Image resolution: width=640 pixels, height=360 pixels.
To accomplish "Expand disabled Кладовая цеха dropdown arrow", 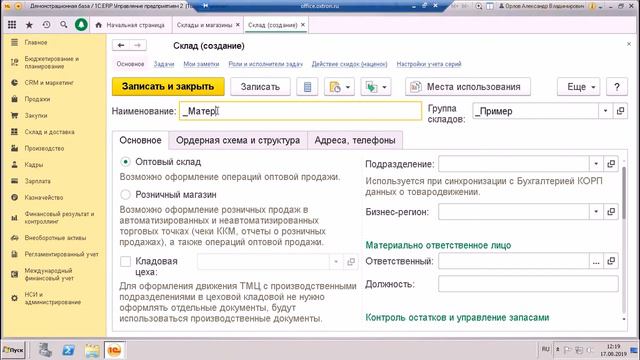I will (336, 262).
